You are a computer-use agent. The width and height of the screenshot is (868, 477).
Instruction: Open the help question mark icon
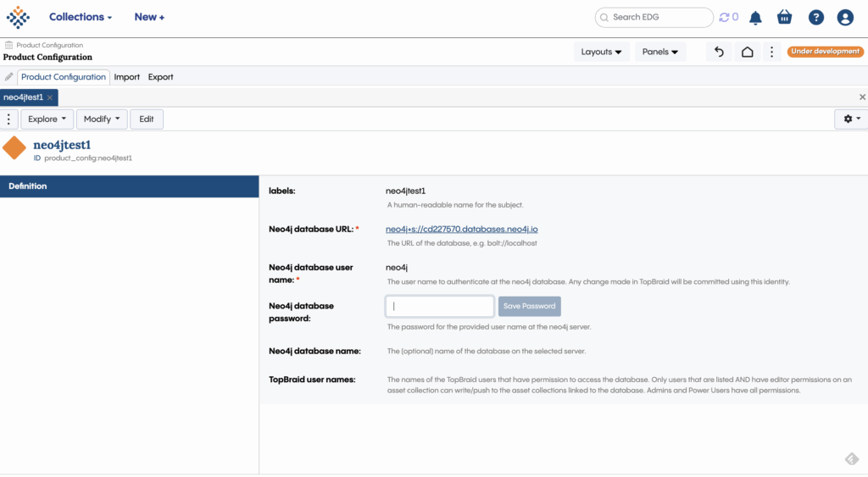coord(815,17)
